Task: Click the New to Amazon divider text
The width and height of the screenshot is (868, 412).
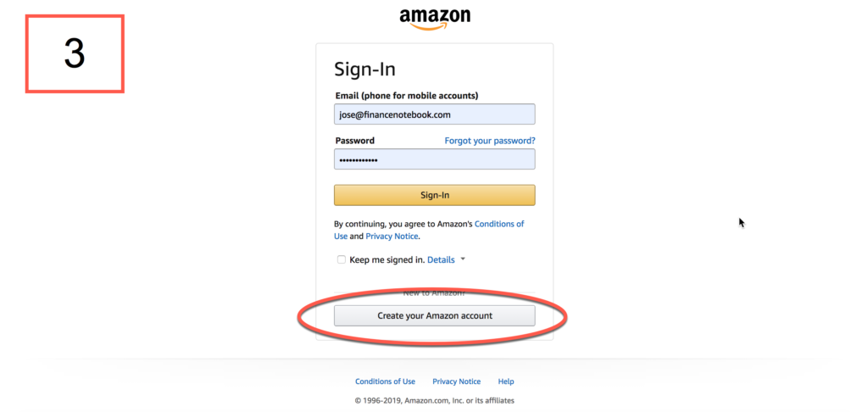Action: coord(435,293)
